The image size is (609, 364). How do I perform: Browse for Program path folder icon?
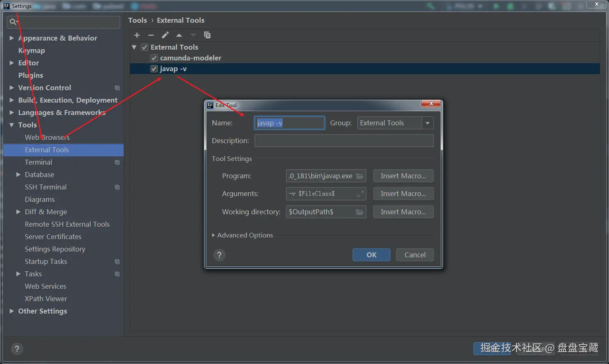[360, 176]
